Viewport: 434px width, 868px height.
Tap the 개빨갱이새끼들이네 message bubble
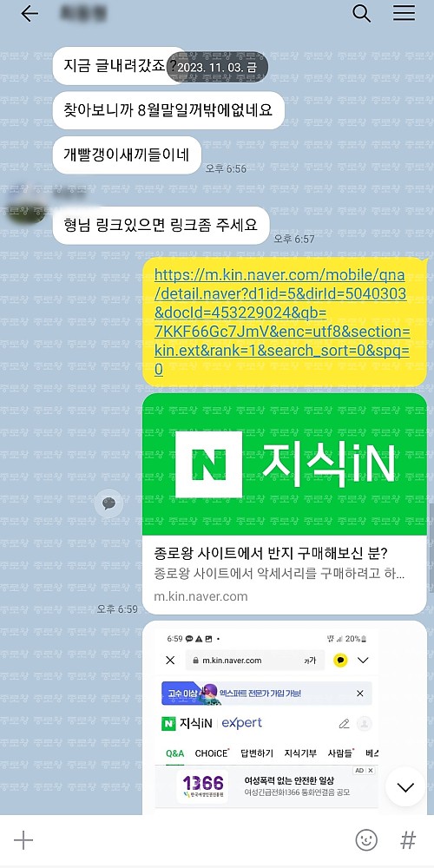(127, 155)
